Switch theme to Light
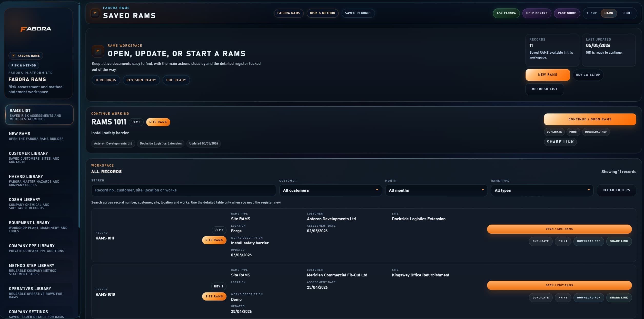The image size is (644, 319). (x=627, y=13)
